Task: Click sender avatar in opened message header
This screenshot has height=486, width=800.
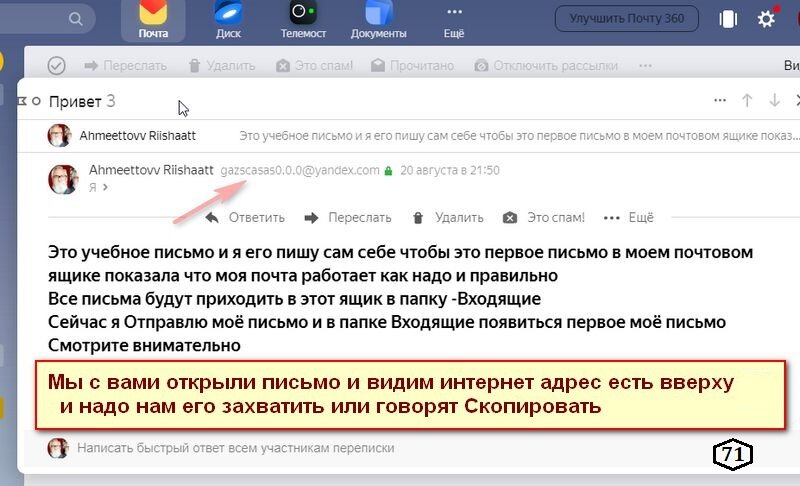Action: click(63, 179)
